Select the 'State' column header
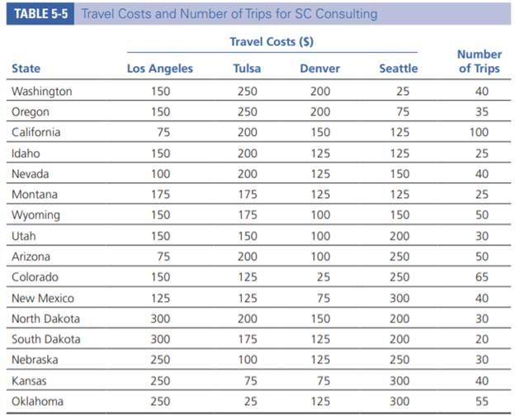This screenshot has width=515, height=420. pos(26,68)
